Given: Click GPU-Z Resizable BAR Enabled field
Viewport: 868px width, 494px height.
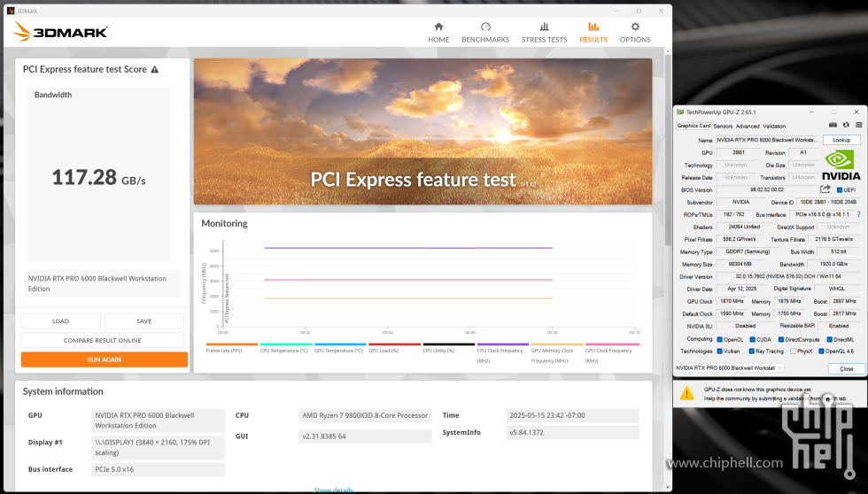Looking at the screenshot, I should click(x=839, y=326).
